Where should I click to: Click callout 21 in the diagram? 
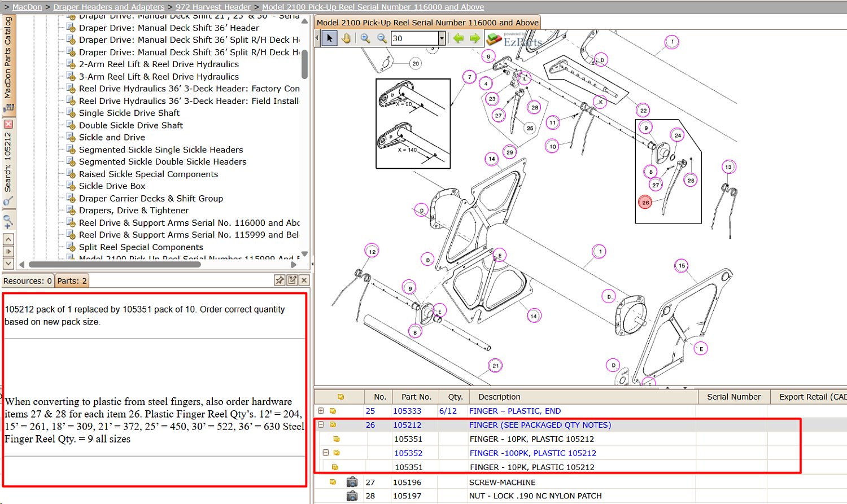click(495, 366)
